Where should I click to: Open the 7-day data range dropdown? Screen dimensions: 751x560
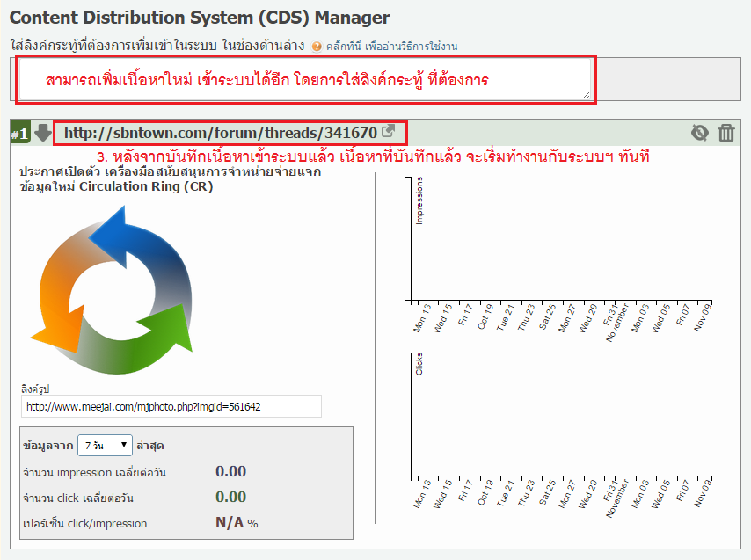pyautogui.click(x=105, y=445)
